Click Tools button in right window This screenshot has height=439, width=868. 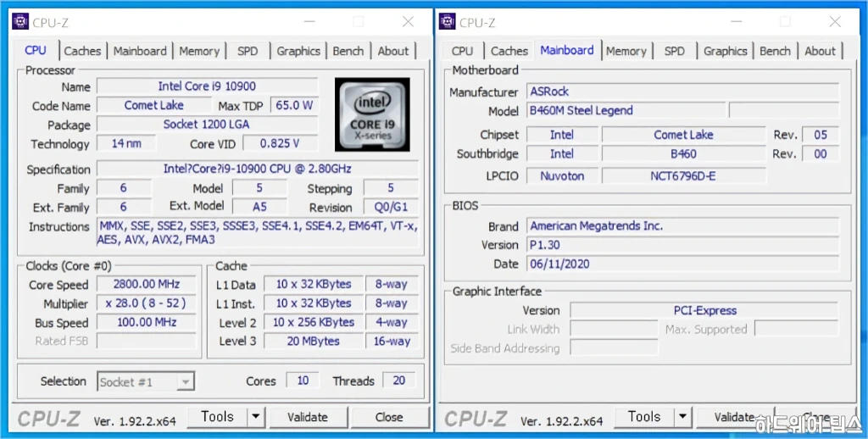(644, 417)
